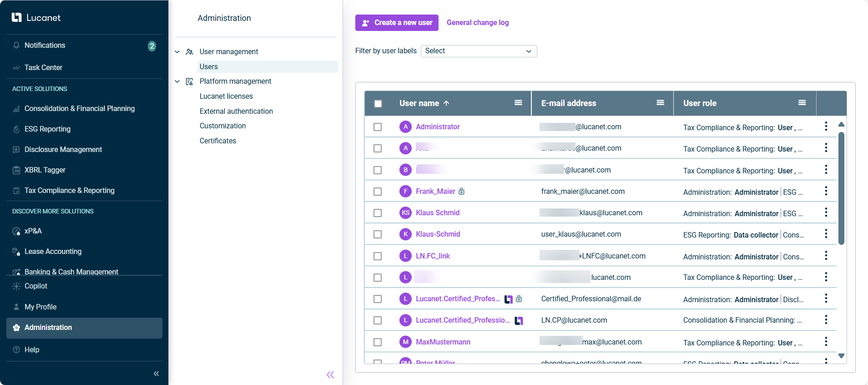868x385 pixels.
Task: Click the Create a new user button
Action: click(397, 23)
